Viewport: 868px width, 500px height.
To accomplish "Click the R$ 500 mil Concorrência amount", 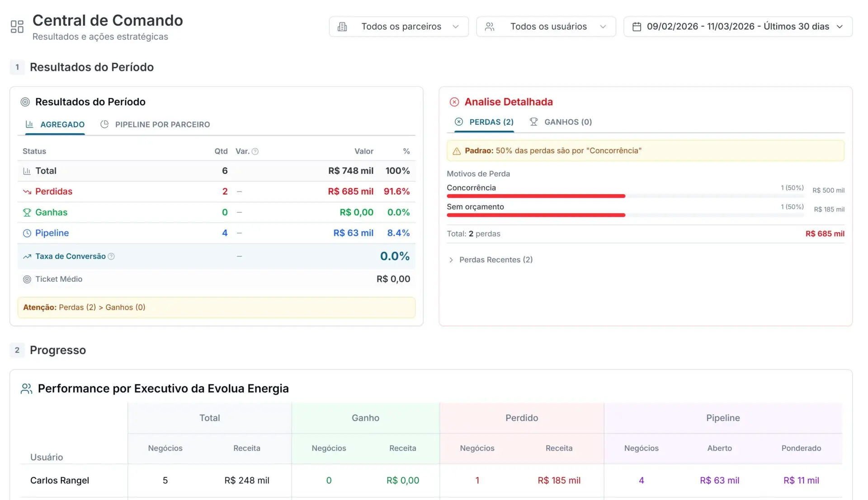I will [828, 191].
